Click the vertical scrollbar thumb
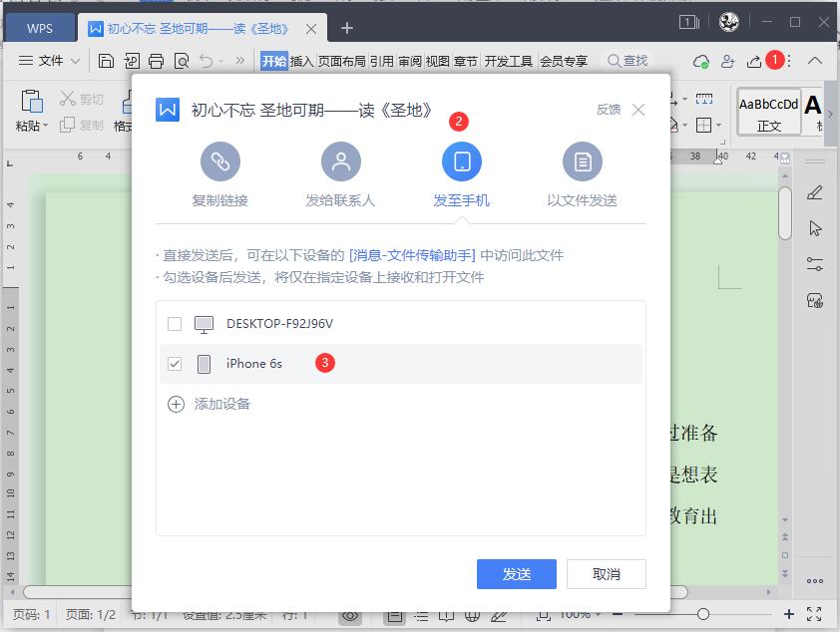840x632 pixels. coord(785,213)
